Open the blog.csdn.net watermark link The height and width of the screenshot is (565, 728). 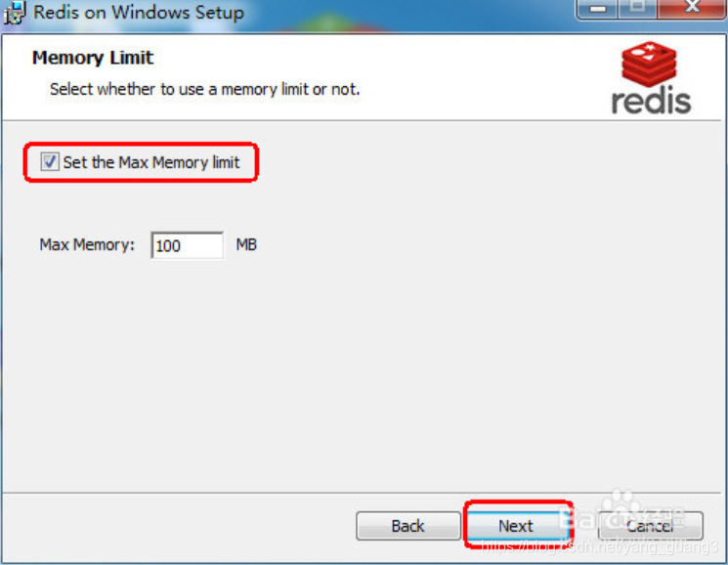(600, 546)
